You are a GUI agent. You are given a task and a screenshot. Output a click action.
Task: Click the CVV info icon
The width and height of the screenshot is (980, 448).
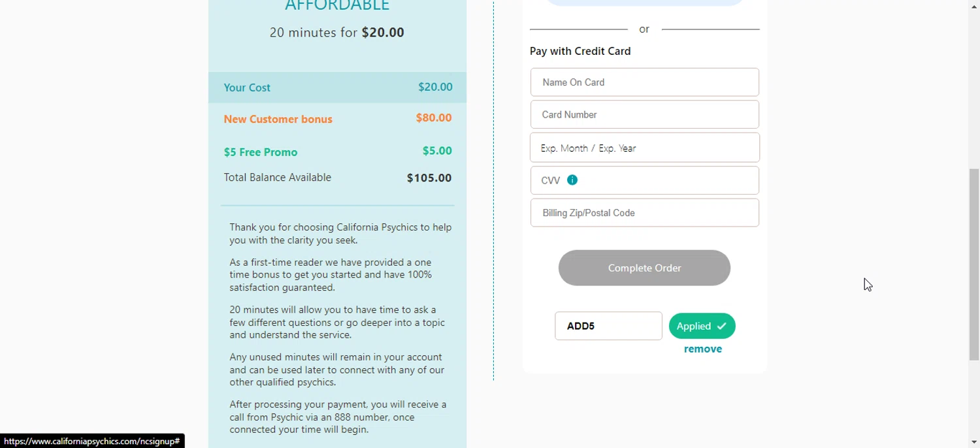pos(572,180)
